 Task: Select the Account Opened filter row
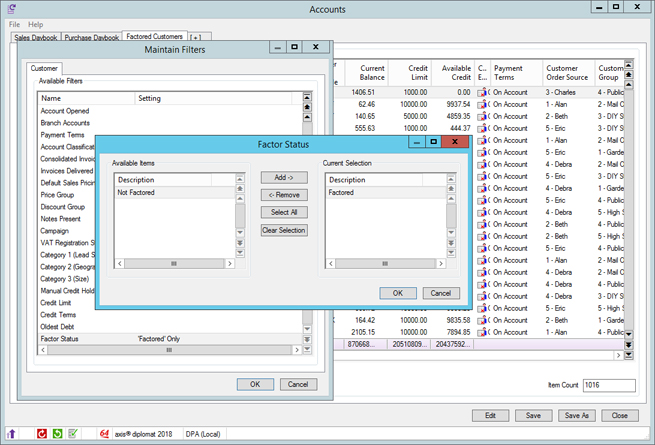(170, 111)
